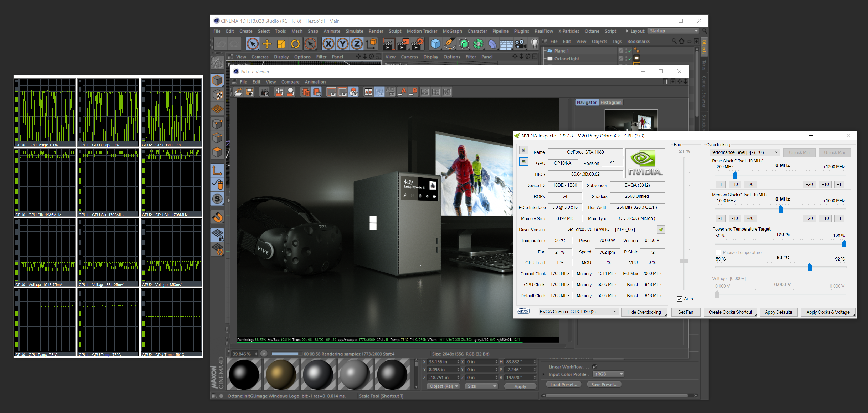The height and width of the screenshot is (413, 868).
Task: Click Apply Clocks & Voltage button
Action: [828, 312]
